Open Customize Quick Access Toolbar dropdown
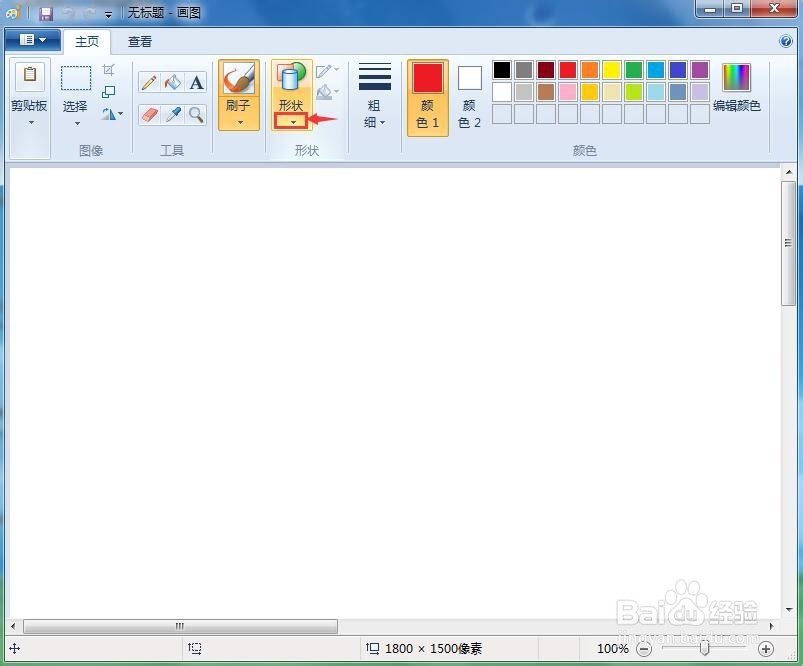 (108, 14)
